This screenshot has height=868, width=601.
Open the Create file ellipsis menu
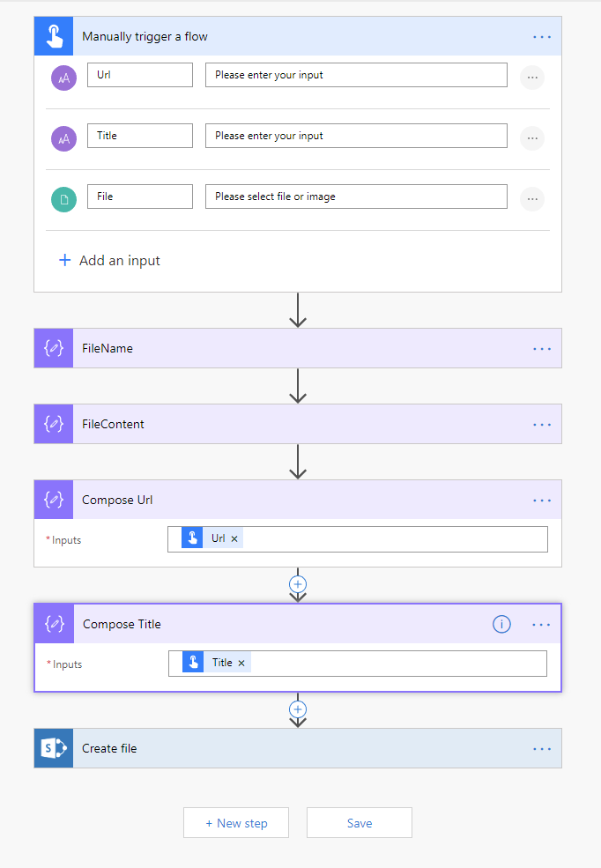(542, 748)
